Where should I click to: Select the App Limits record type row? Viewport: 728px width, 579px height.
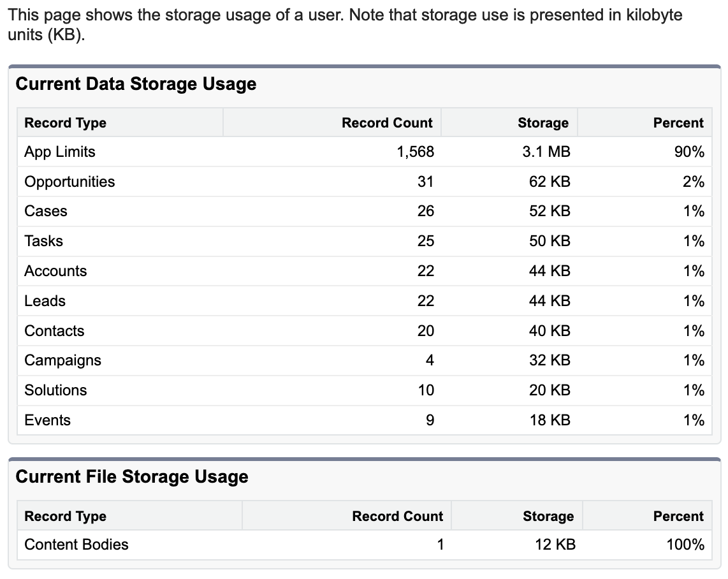click(x=60, y=152)
